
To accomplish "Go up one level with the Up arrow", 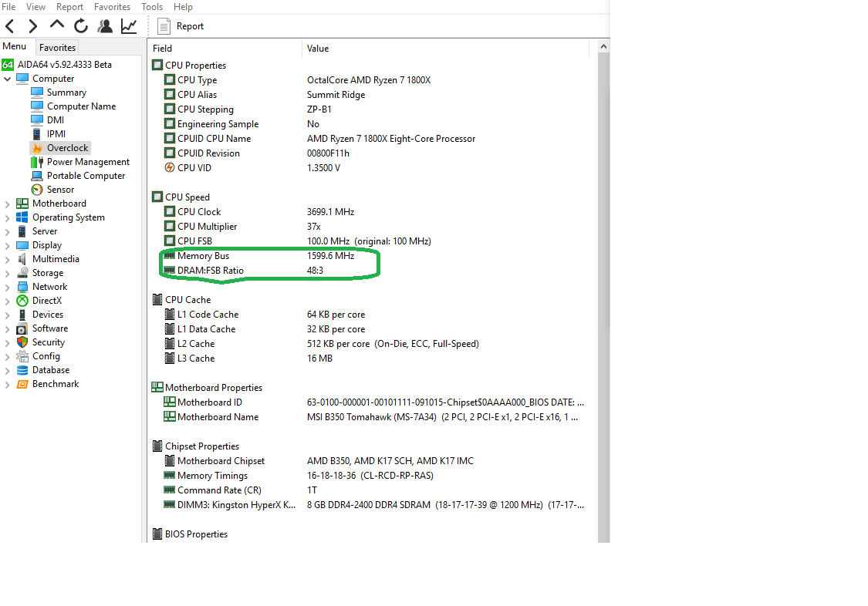I will tap(56, 25).
